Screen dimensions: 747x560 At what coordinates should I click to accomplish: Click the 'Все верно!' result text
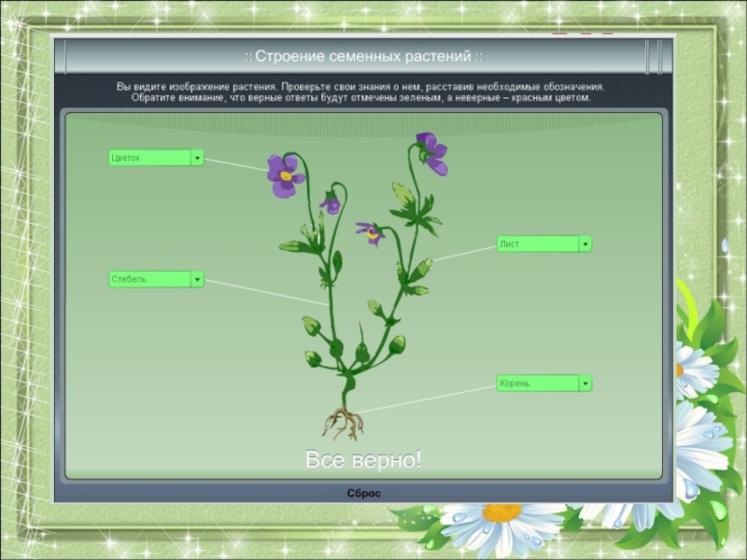pyautogui.click(x=363, y=459)
